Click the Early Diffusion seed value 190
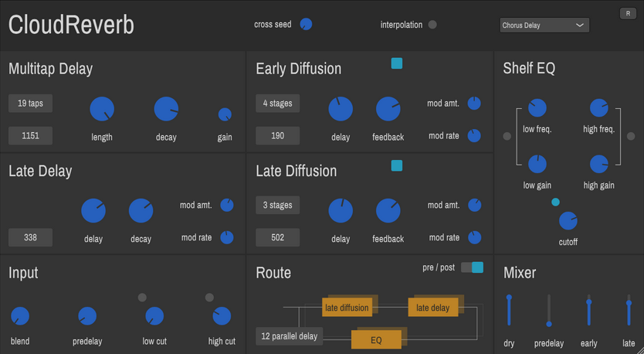The height and width of the screenshot is (354, 644). click(278, 136)
